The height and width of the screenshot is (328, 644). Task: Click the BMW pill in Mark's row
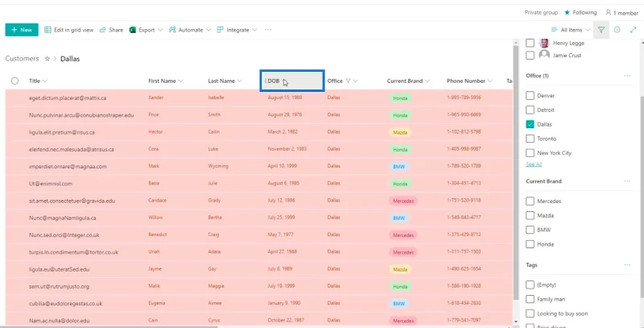click(398, 167)
